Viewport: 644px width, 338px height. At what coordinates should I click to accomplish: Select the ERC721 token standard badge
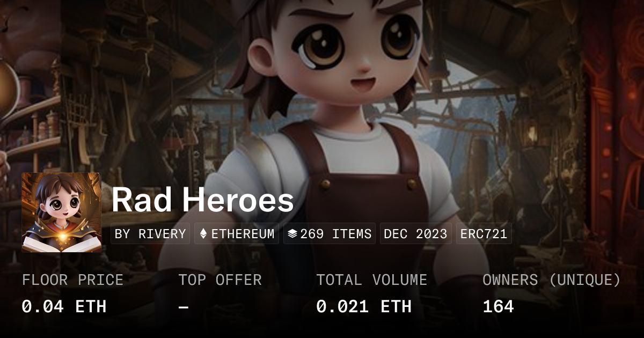(484, 234)
